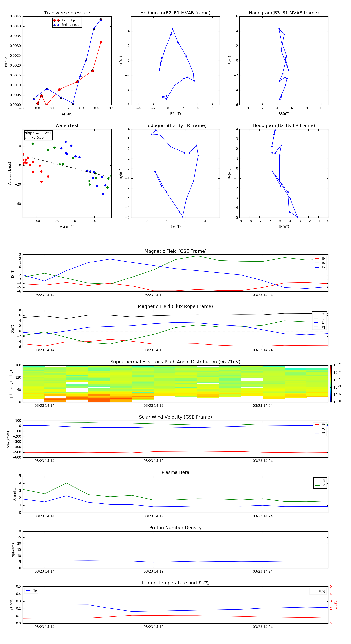
Task: Click 'Pt(nPa)' axis label
Action: (6, 61)
